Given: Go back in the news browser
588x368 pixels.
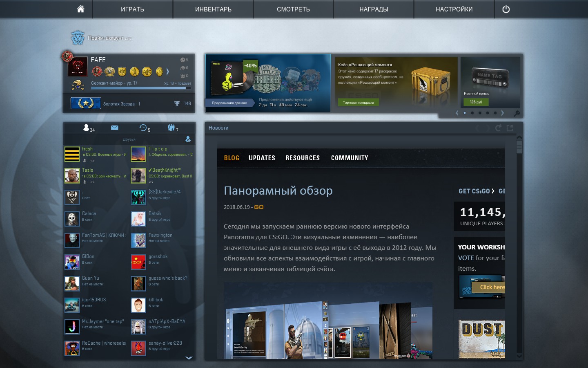Looking at the screenshot, I should click(x=477, y=128).
